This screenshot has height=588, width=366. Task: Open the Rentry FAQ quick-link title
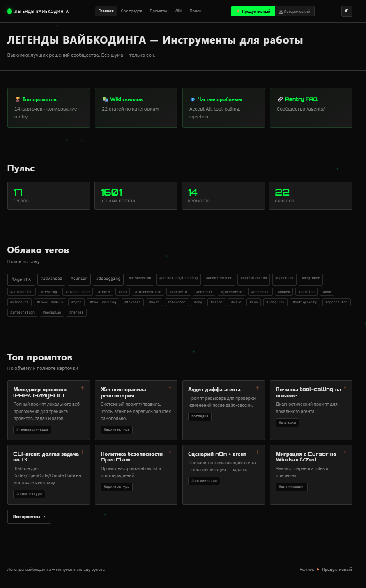click(301, 99)
